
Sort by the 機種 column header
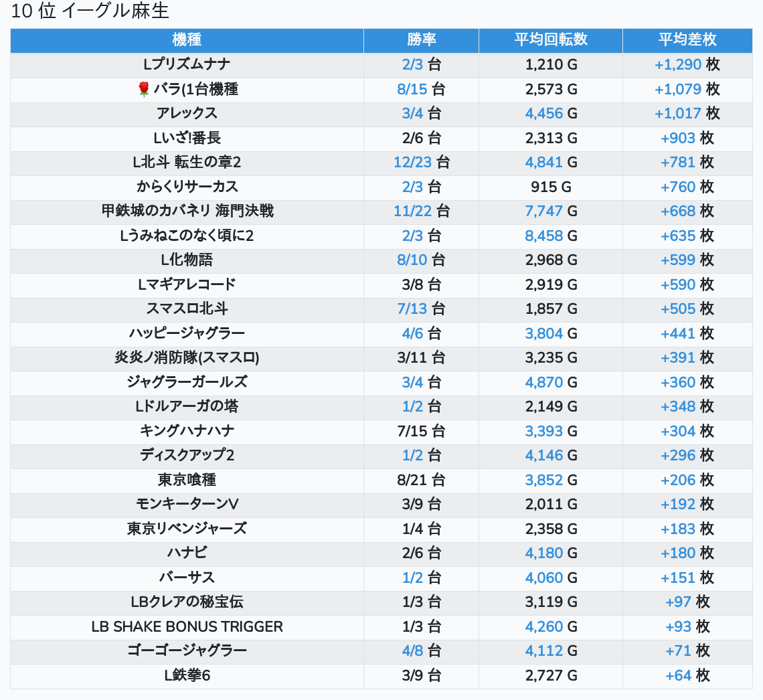coord(187,39)
